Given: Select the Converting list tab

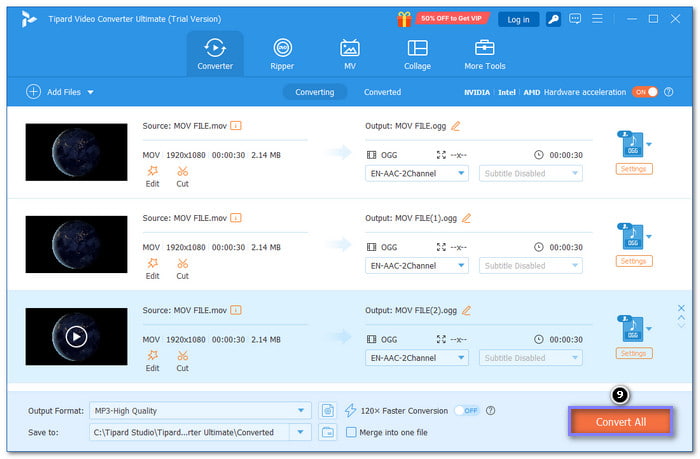Looking at the screenshot, I should 315,92.
